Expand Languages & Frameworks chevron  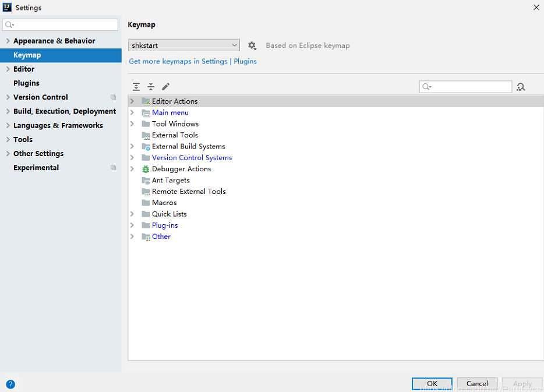click(x=8, y=125)
